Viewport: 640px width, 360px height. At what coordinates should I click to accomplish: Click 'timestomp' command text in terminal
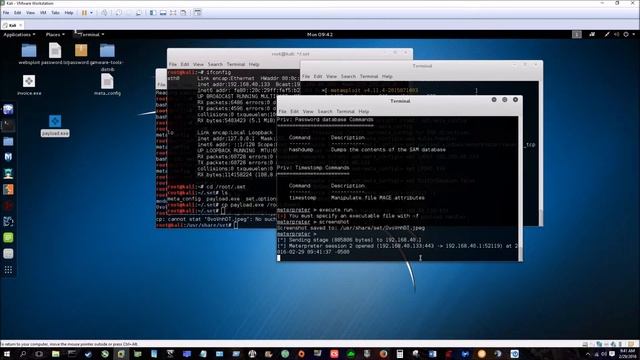point(302,198)
